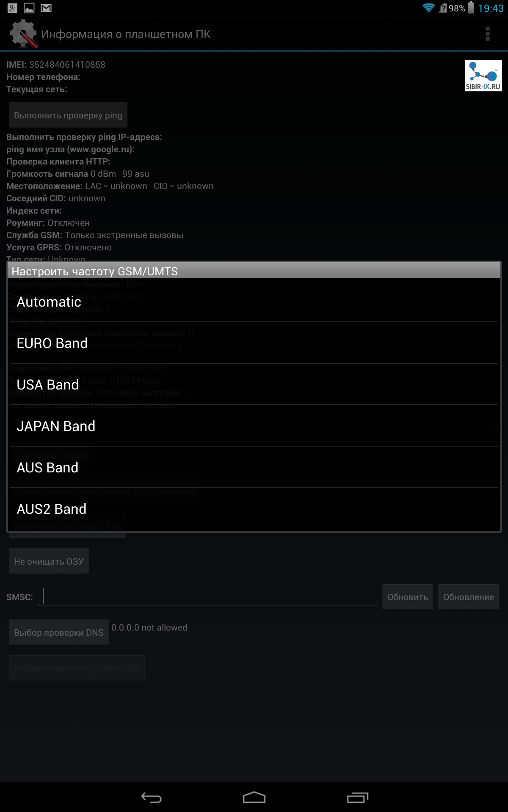
Task: Tap the settings gear app icon
Action: (23, 34)
